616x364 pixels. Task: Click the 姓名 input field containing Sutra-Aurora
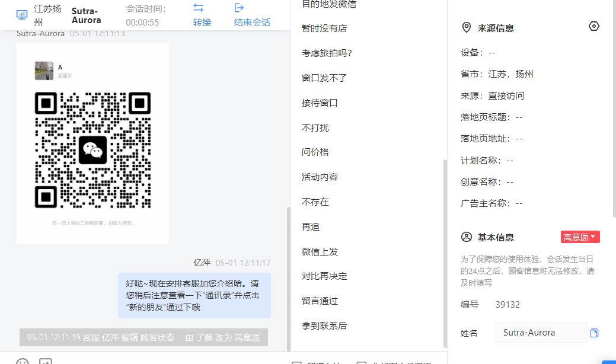pos(541,333)
